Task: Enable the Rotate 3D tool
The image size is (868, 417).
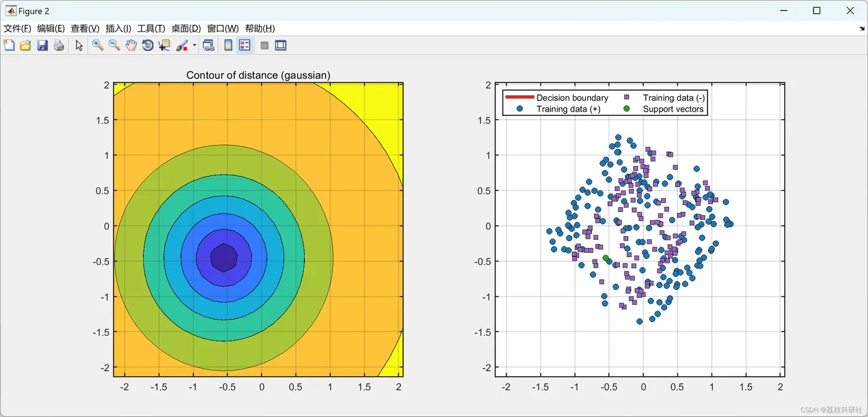Action: tap(148, 45)
